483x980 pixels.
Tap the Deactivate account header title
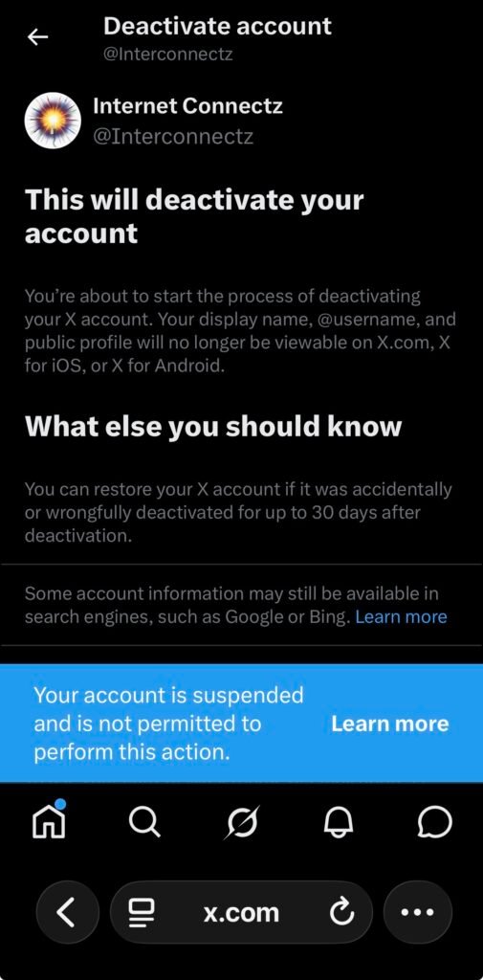click(x=217, y=26)
